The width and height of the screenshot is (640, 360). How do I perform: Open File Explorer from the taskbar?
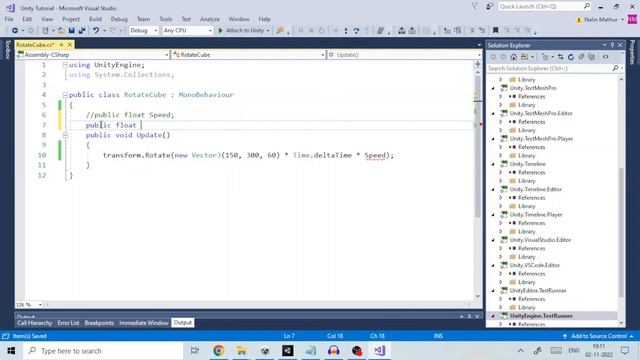click(x=242, y=351)
